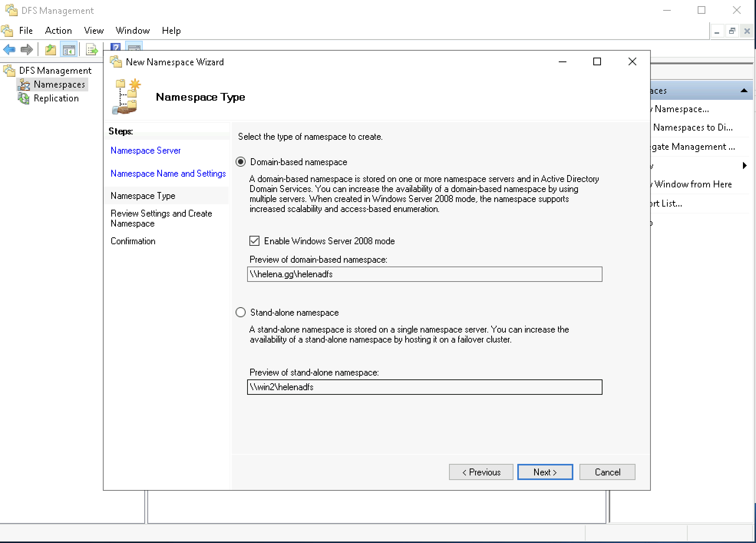Select the Domain-based namespace radio button

241,162
